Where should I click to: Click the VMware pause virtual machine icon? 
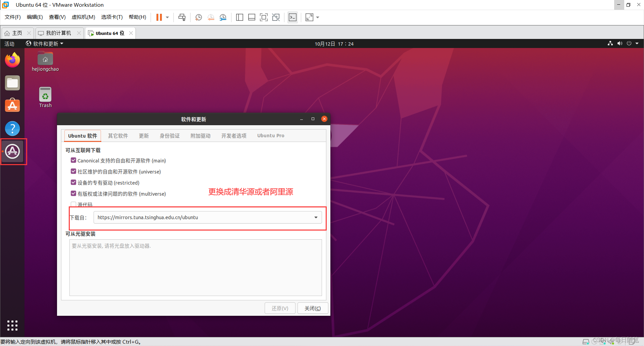159,17
